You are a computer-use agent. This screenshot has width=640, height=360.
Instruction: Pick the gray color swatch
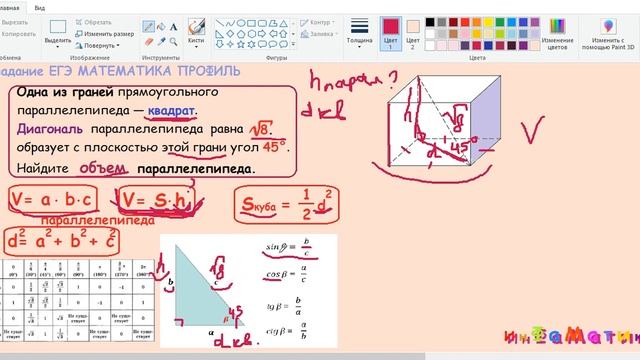click(442, 22)
